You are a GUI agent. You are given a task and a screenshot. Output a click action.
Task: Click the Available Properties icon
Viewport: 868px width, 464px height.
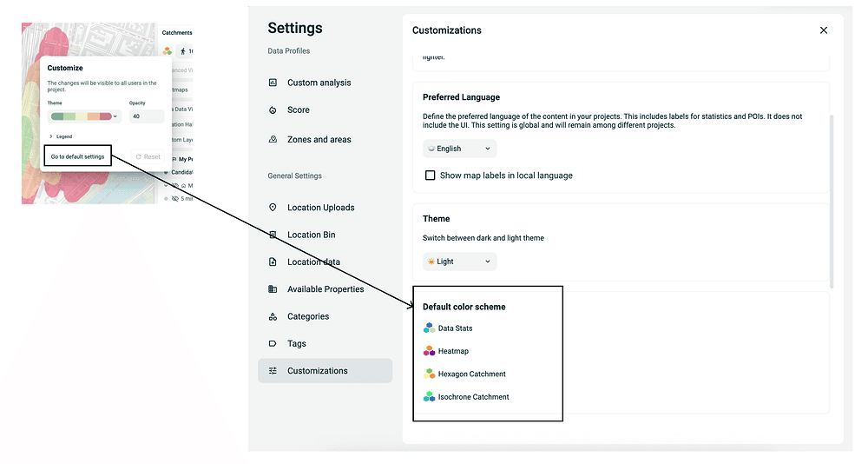273,289
